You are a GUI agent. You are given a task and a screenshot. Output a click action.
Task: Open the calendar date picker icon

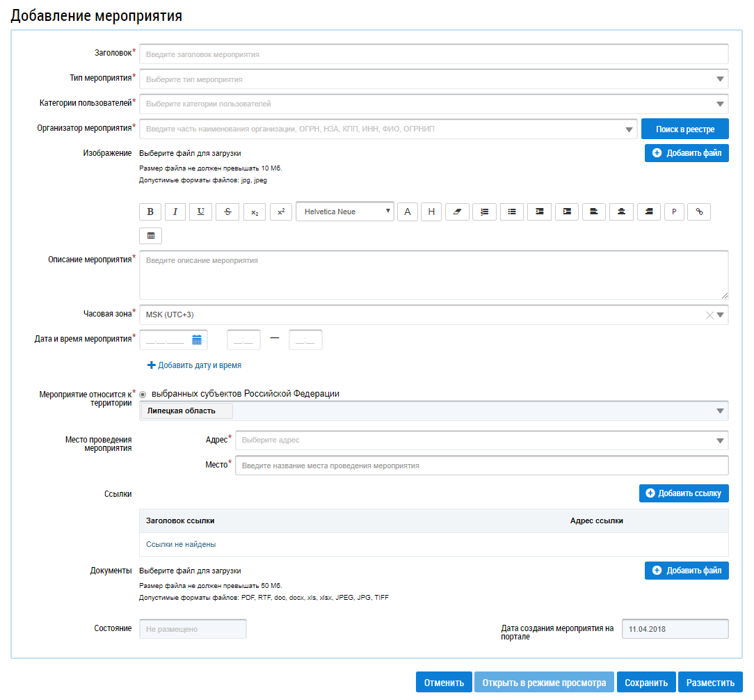coord(197,340)
